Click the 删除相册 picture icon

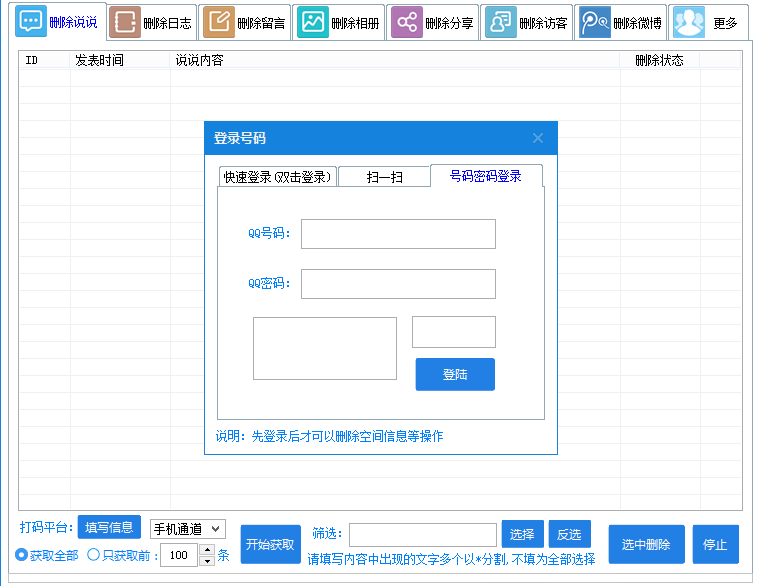click(313, 22)
